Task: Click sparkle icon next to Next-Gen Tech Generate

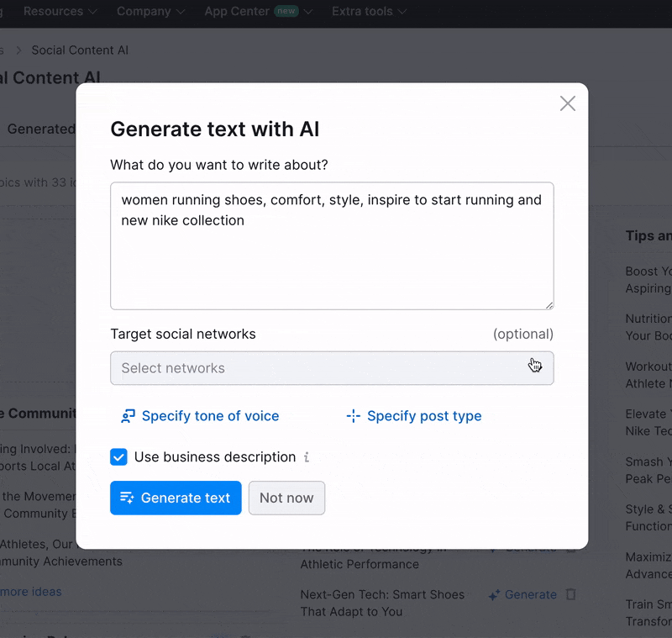Action: [496, 594]
